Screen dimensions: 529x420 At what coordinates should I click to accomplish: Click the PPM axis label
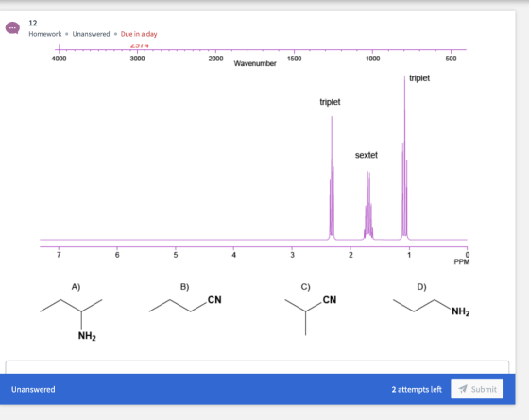tap(462, 262)
